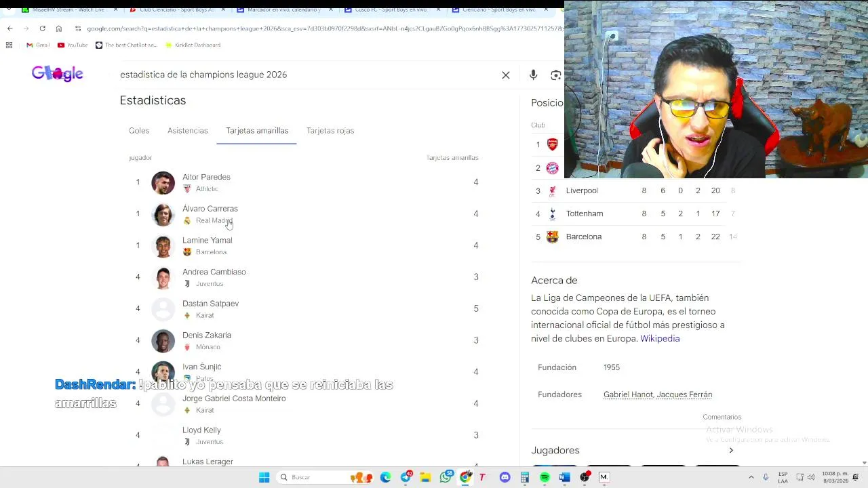Open Discord from the taskbar
The image size is (868, 488).
click(x=505, y=477)
